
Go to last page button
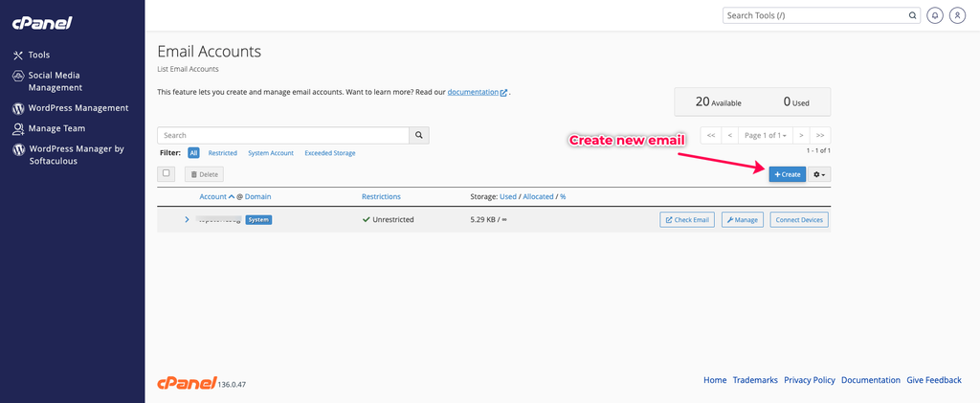pos(820,135)
